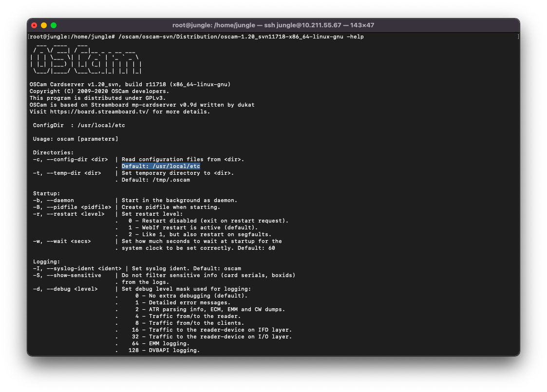Click the highlighted Default: /usr/local/etc text
Image resolution: width=547 pixels, height=392 pixels.
(x=161, y=166)
